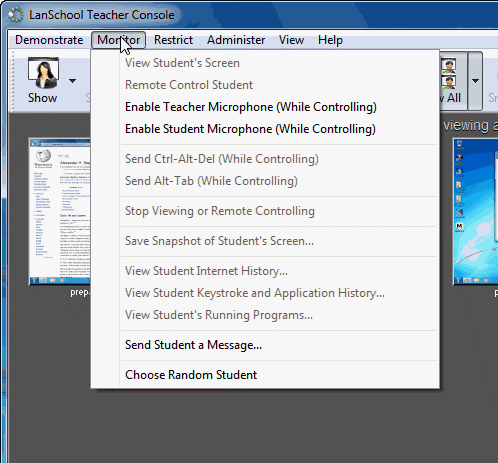Open the dropdown arrow beside Show
498x463 pixels.
tap(72, 81)
